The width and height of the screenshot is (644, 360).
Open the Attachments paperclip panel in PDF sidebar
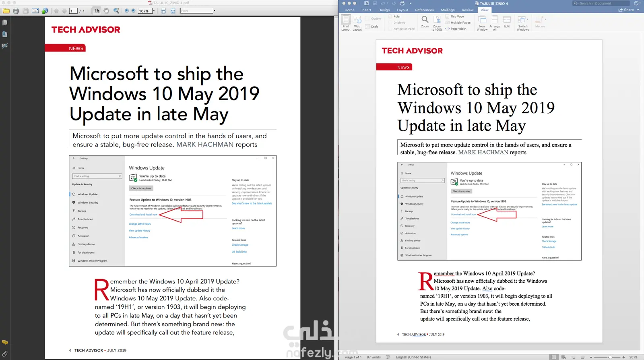pos(5,354)
